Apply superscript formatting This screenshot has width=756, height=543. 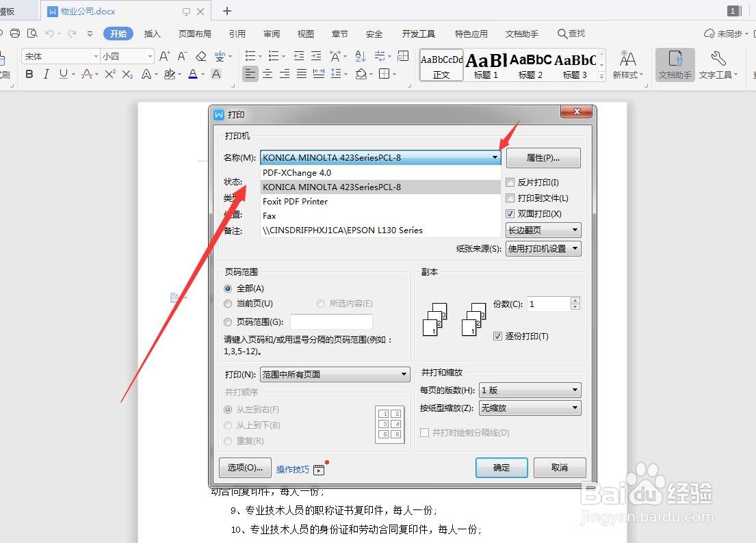[x=110, y=74]
